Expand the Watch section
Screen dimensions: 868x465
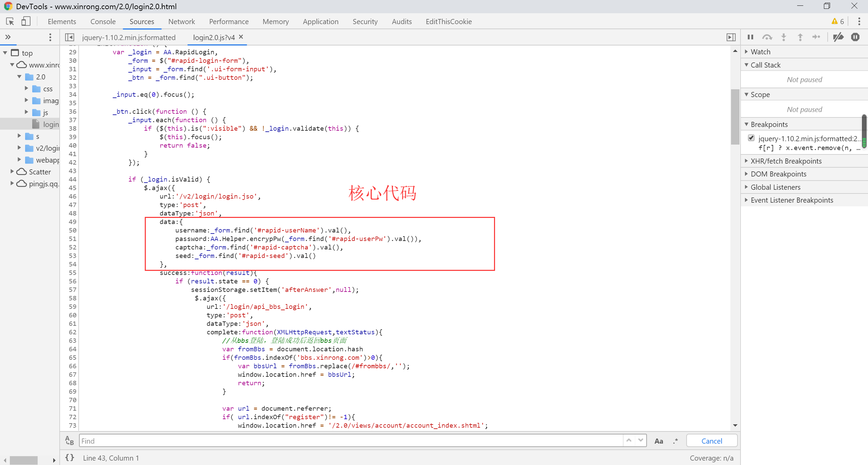pos(760,52)
